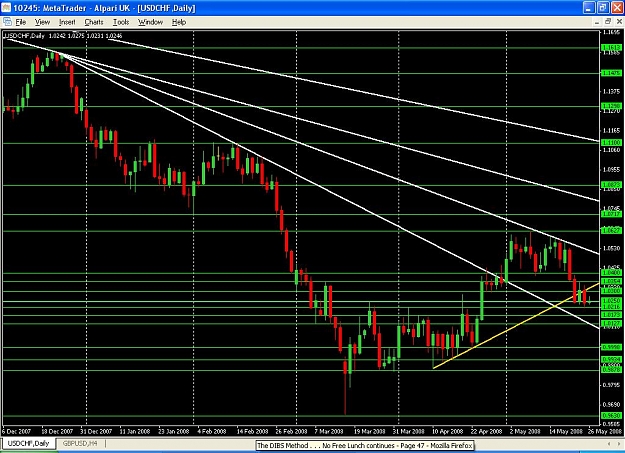
Task: Click the 22 Apr 2008 date label
Action: 486,431
